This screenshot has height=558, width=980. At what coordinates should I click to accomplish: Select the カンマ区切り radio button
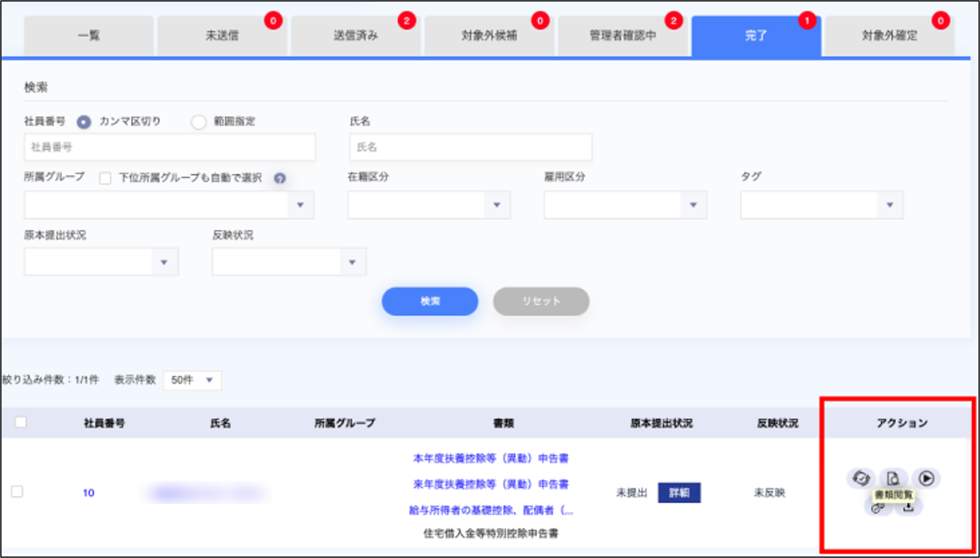[84, 121]
